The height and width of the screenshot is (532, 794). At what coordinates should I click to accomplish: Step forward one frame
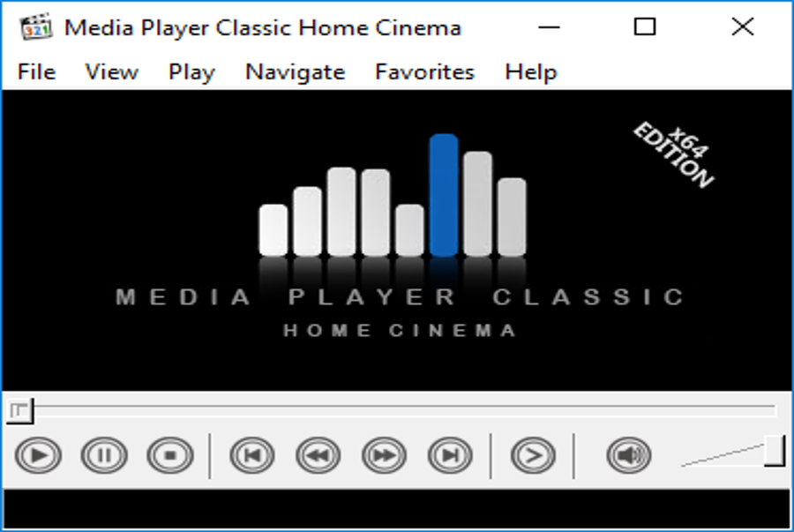click(x=533, y=455)
